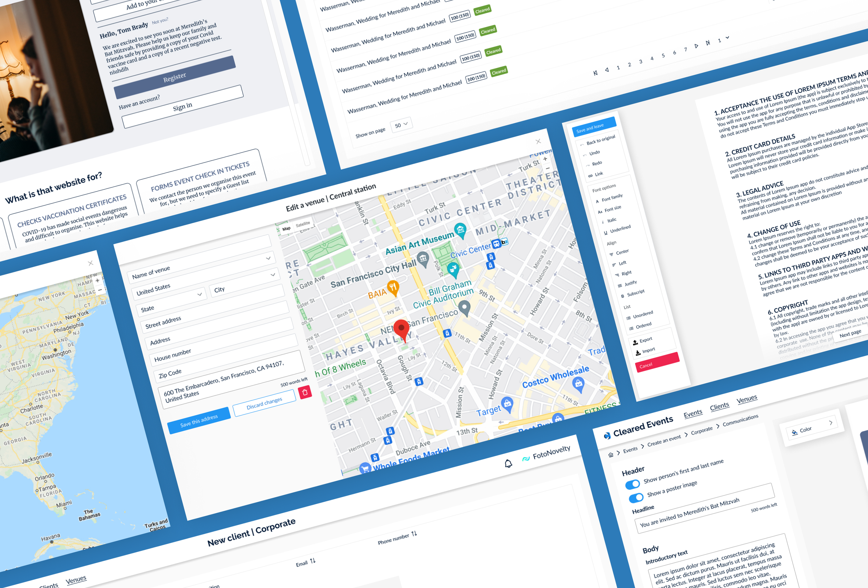Open notifications via the bell icon

tap(508, 464)
